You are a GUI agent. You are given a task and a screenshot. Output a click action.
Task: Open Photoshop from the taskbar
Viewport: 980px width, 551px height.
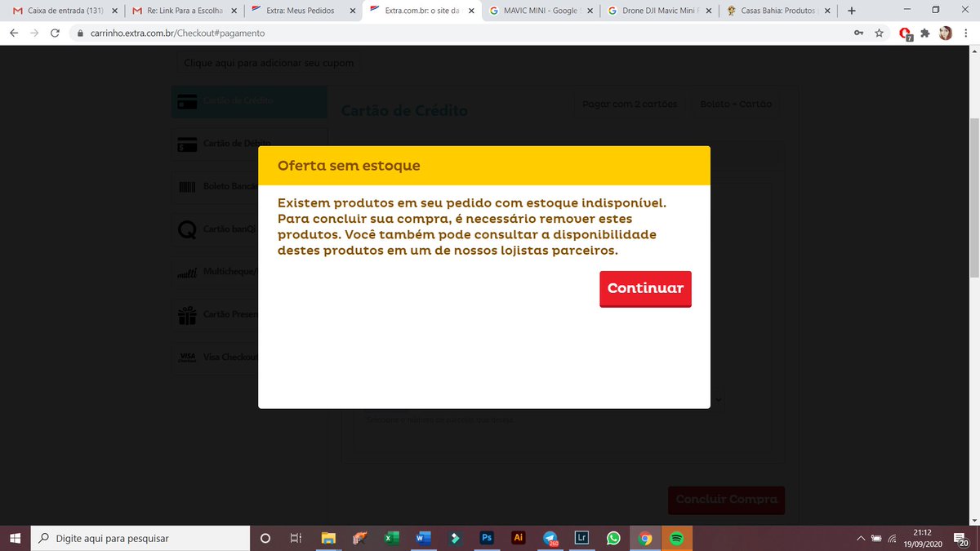[486, 538]
